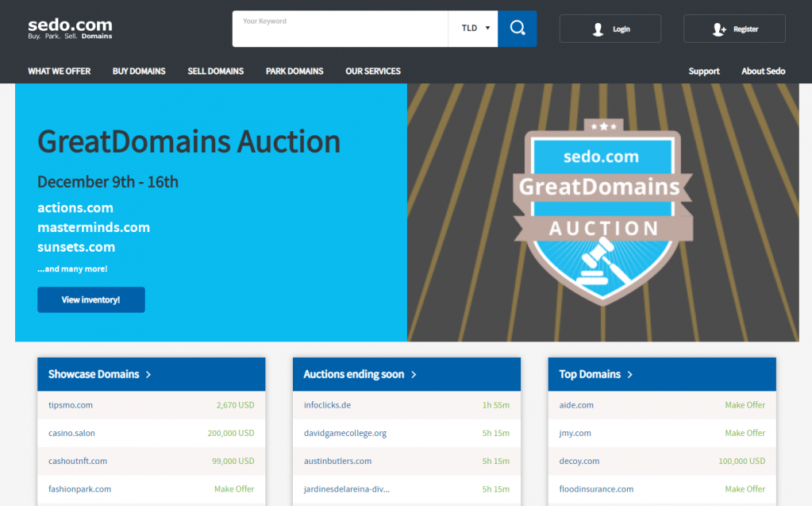
Task: Open the Login button
Action: 610,29
